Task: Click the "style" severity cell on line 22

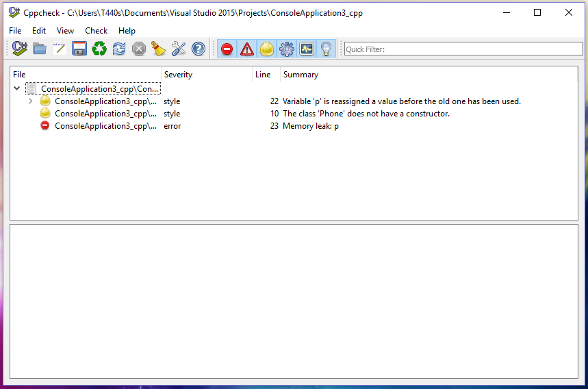Action: [x=172, y=101]
